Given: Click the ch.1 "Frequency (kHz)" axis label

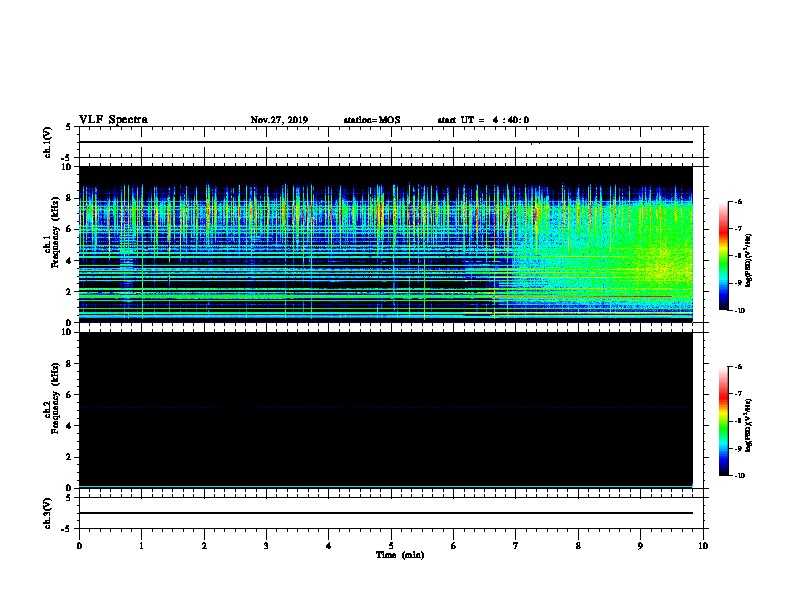Looking at the screenshot, I should click(x=55, y=232).
